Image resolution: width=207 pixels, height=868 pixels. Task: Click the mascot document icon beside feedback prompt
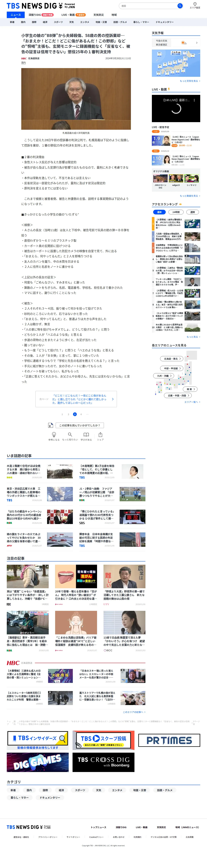pos(50,425)
